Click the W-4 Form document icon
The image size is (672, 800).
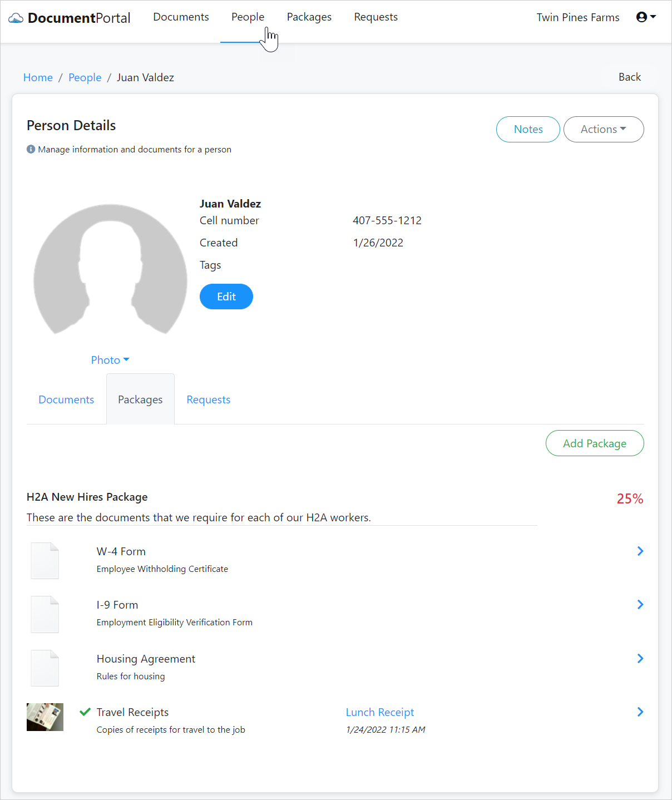click(x=45, y=560)
